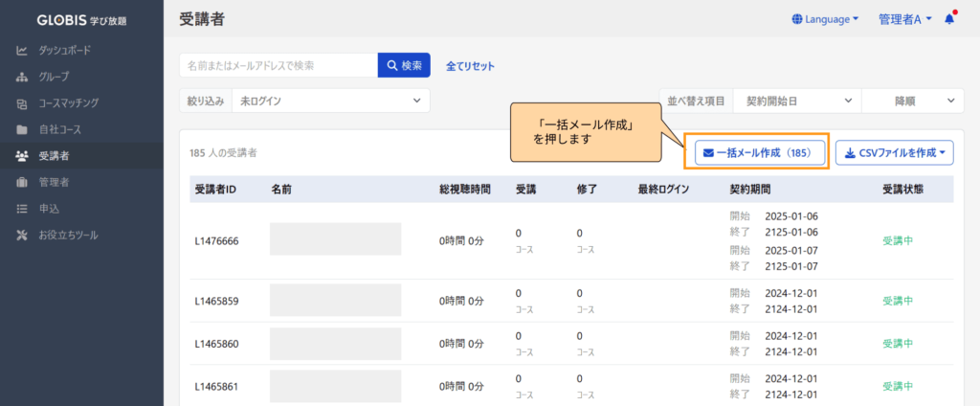Expand the 管理者A account menu
The image size is (980, 406).
(x=906, y=19)
